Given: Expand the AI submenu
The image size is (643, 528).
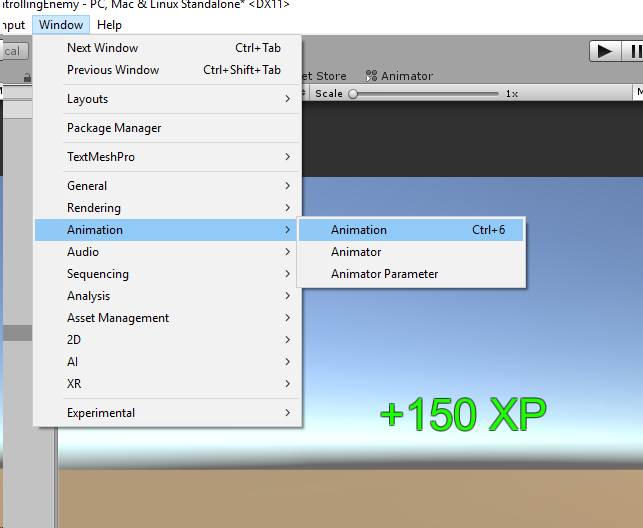Looking at the screenshot, I should pyautogui.click(x=168, y=362).
